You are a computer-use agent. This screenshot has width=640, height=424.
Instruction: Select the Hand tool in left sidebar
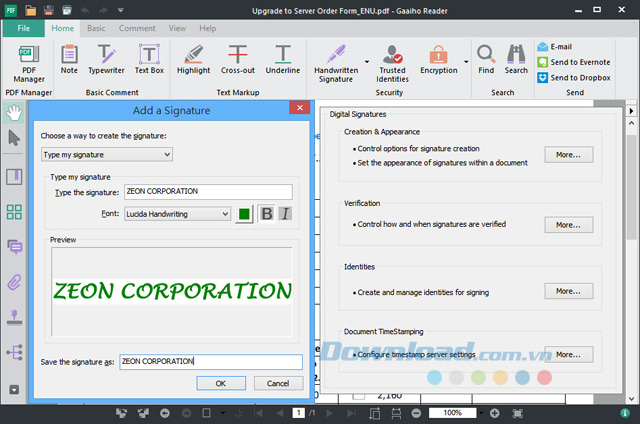tap(14, 113)
